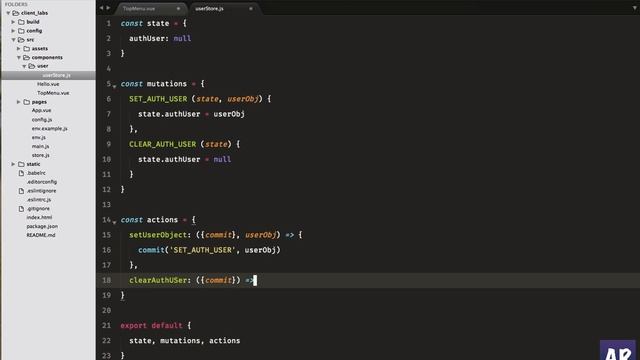Close the TopMenu.vue tab
The height and width of the screenshot is (360, 640).
point(178,9)
